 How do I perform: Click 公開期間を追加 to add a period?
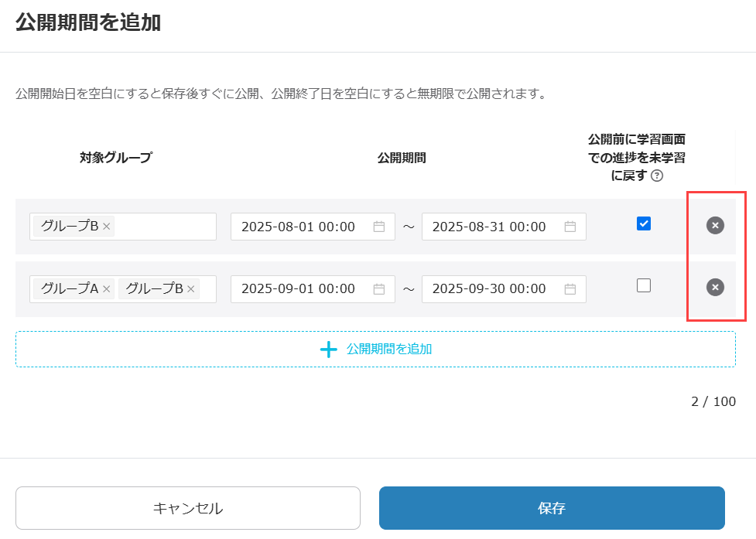point(375,349)
